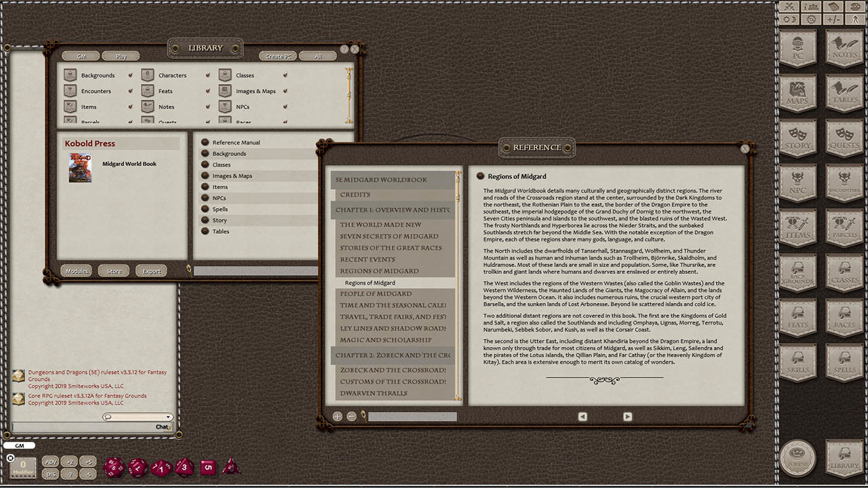Switch to the All tab
The height and width of the screenshot is (488, 868).
[x=317, y=56]
